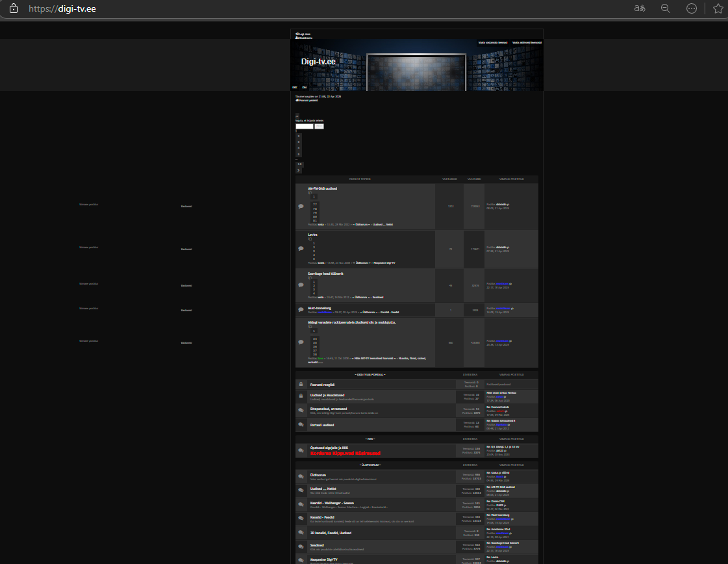Click the RECENT TOPICS table header
This screenshot has width=728, height=564.
(x=360, y=179)
